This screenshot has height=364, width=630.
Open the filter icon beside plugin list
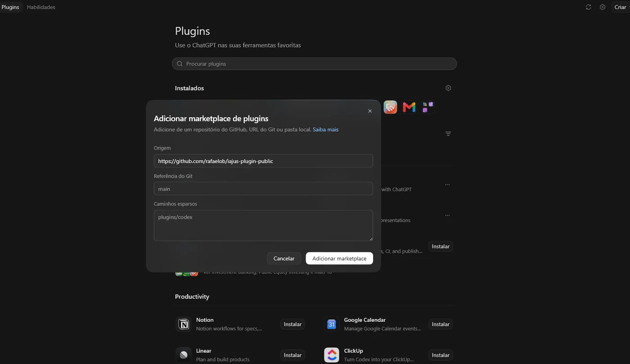point(448,134)
